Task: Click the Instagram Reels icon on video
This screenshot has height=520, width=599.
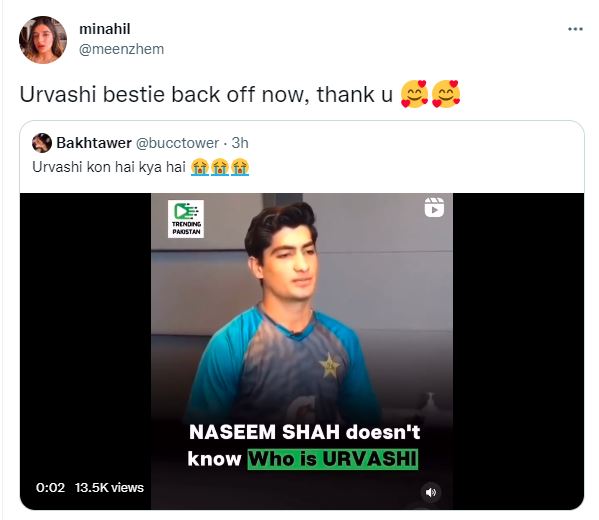Action: coord(434,207)
